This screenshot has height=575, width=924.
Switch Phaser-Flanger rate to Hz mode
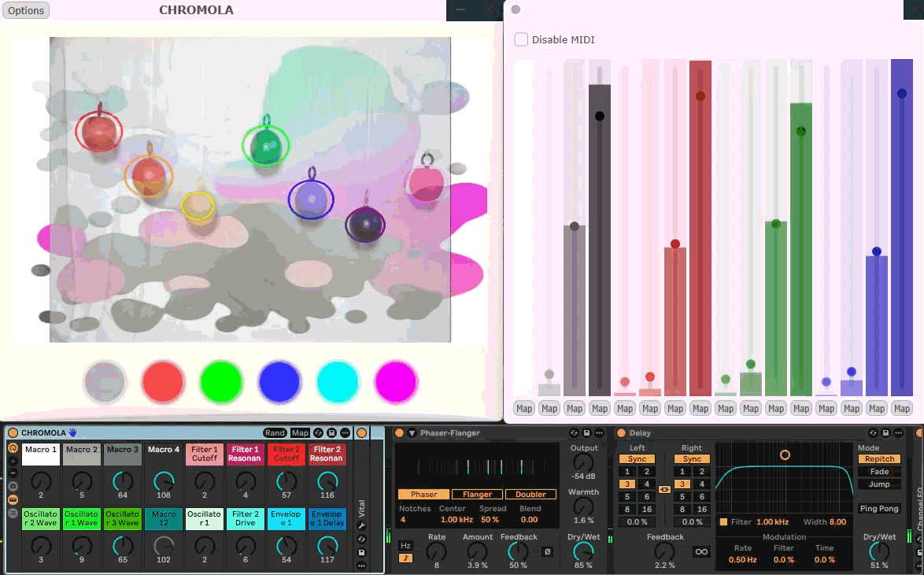[x=405, y=546]
